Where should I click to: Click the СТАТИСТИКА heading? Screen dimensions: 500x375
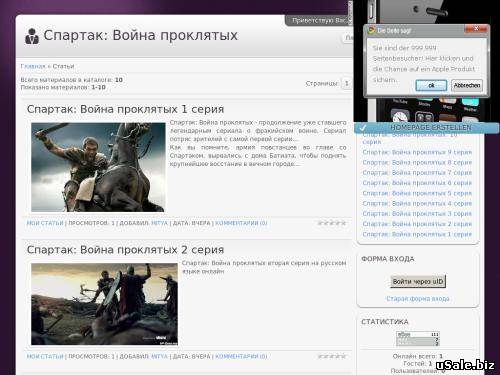click(385, 322)
